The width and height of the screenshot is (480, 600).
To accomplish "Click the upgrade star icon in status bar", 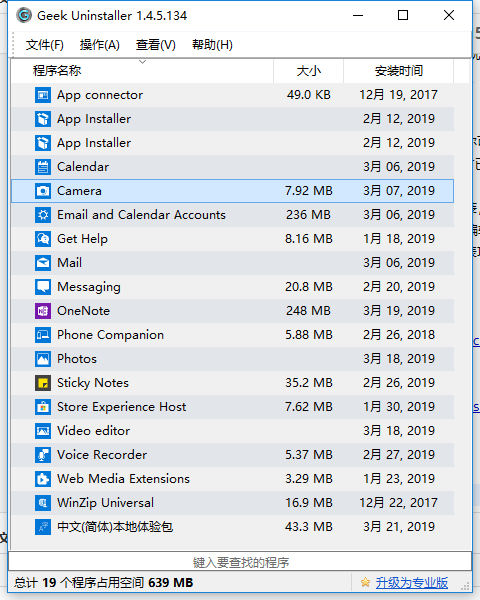I will (366, 582).
